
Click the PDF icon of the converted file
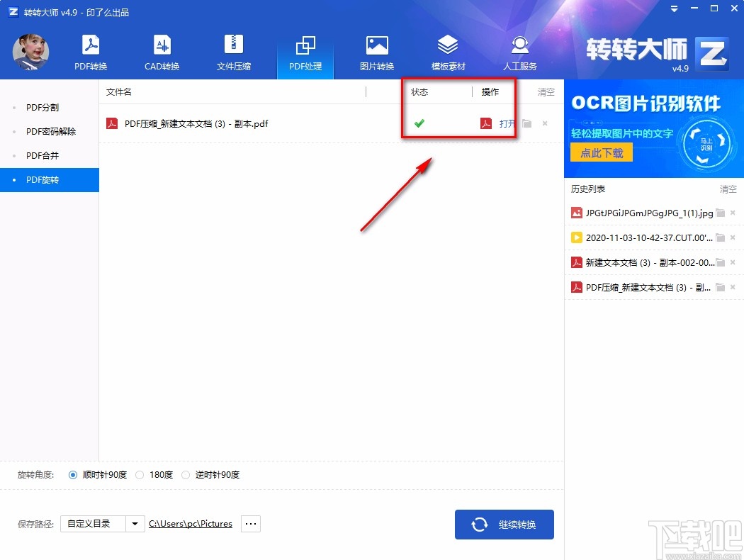(485, 123)
